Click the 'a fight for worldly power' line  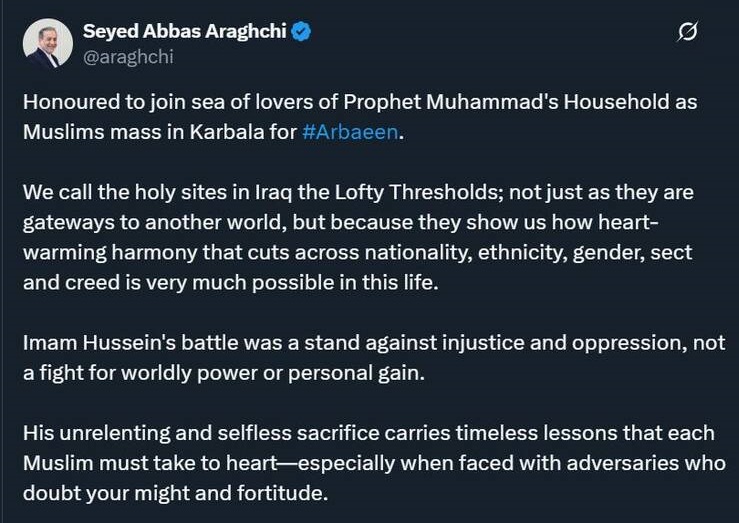coord(224,373)
